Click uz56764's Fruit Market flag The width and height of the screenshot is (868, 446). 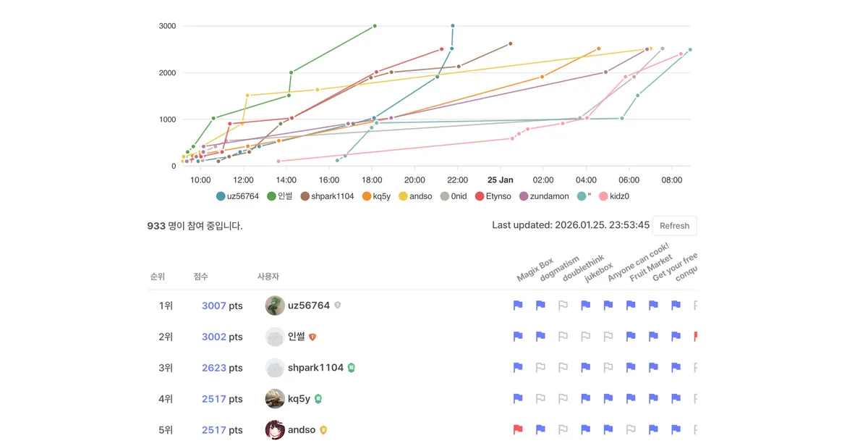[x=631, y=306]
